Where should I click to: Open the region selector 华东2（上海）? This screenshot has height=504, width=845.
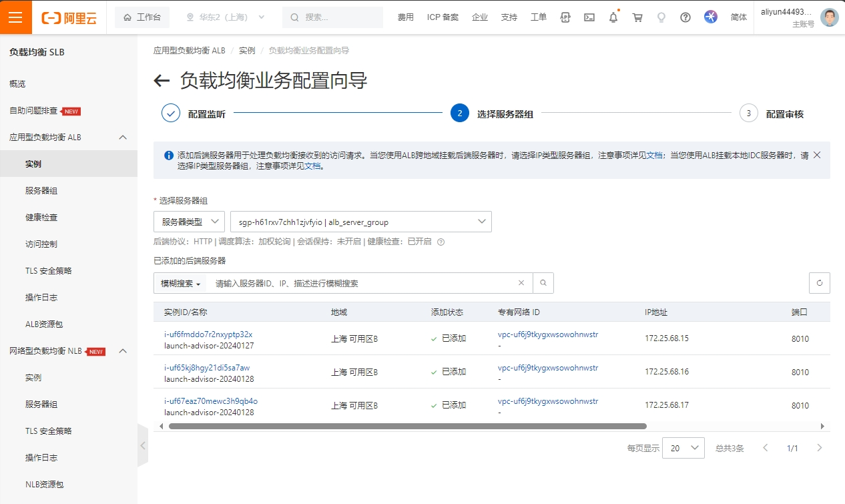[x=225, y=17]
